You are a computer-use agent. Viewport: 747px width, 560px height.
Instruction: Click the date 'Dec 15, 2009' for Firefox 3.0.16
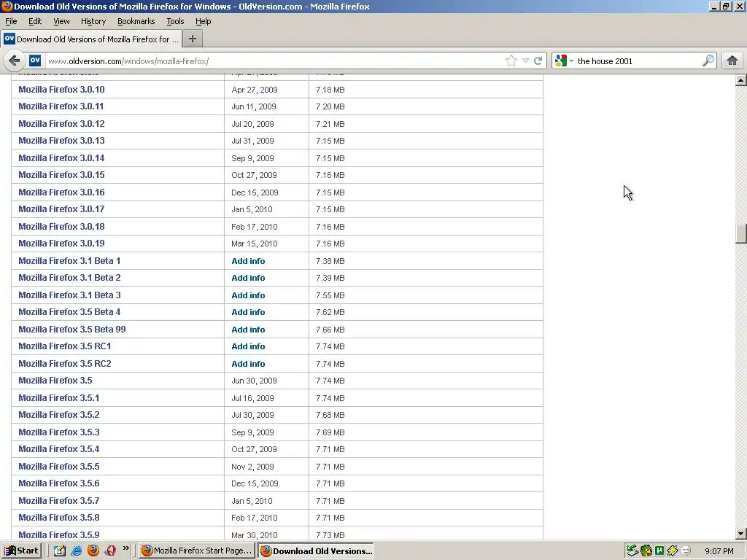pos(255,192)
